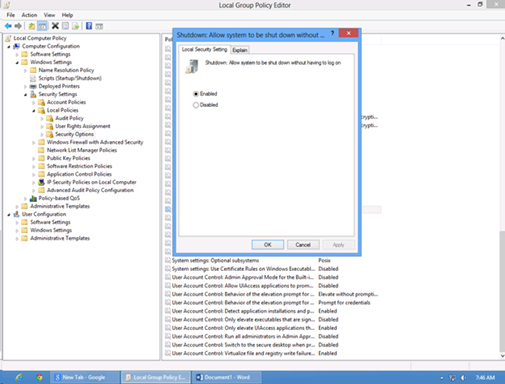Collapse the Computer Configuration node
The image size is (505, 384).
click(x=9, y=47)
